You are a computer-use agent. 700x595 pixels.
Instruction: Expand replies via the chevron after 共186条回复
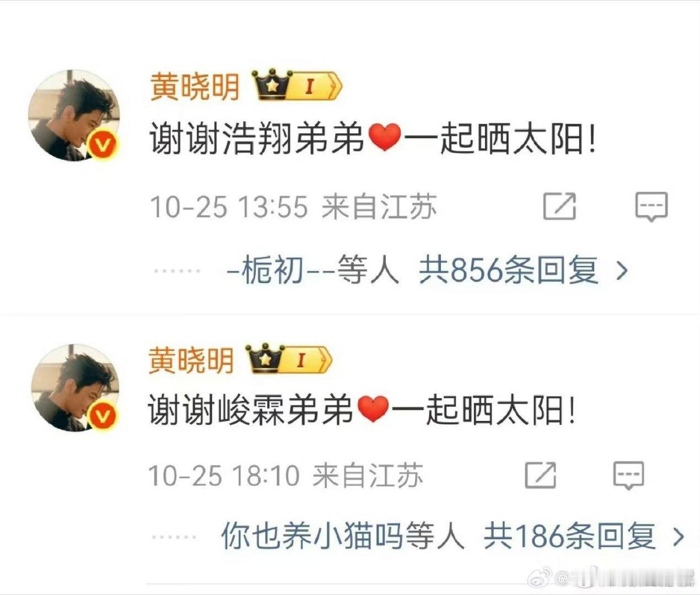pos(679,536)
